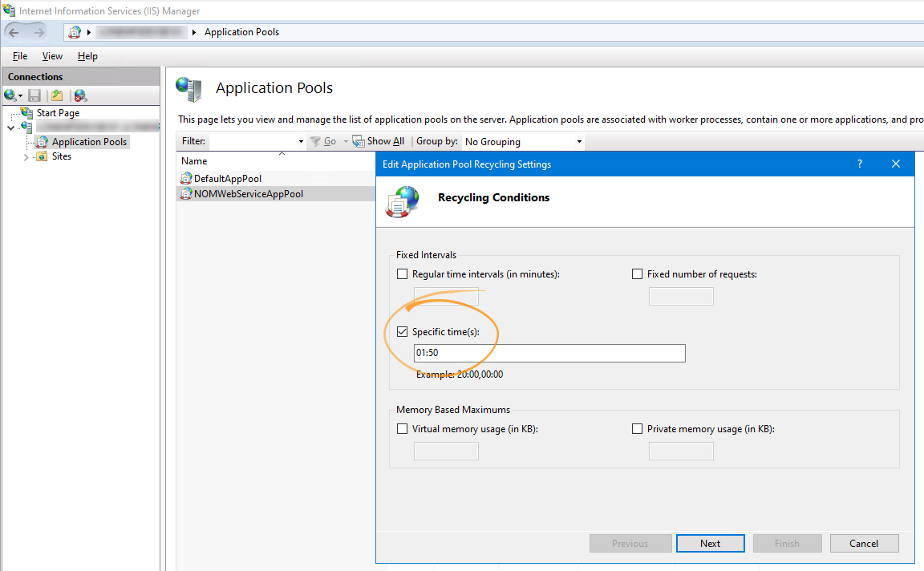Image resolution: width=924 pixels, height=571 pixels.
Task: Click the Cancel button
Action: pos(864,543)
